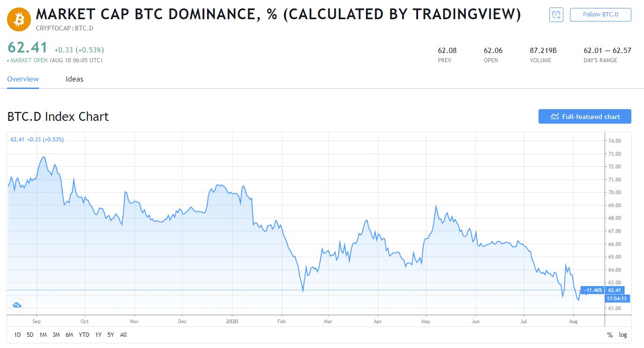Click the alarm clock alert icon

pyautogui.click(x=556, y=15)
